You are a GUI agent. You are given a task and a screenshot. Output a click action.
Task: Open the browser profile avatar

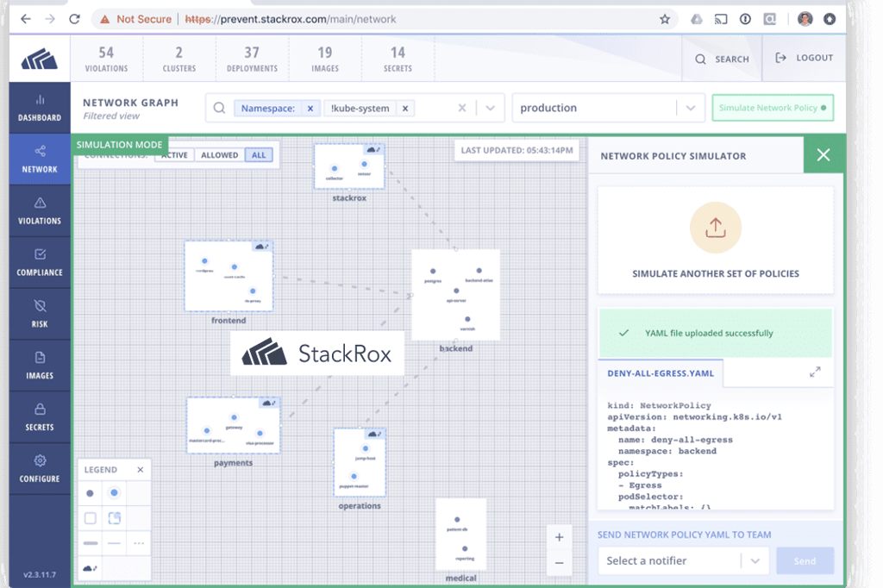(805, 19)
